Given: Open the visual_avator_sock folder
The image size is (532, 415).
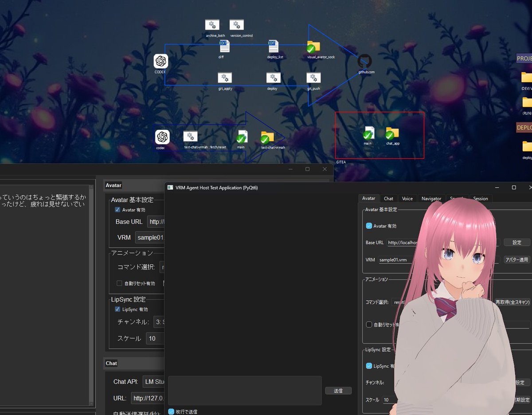Looking at the screenshot, I should [x=313, y=47].
